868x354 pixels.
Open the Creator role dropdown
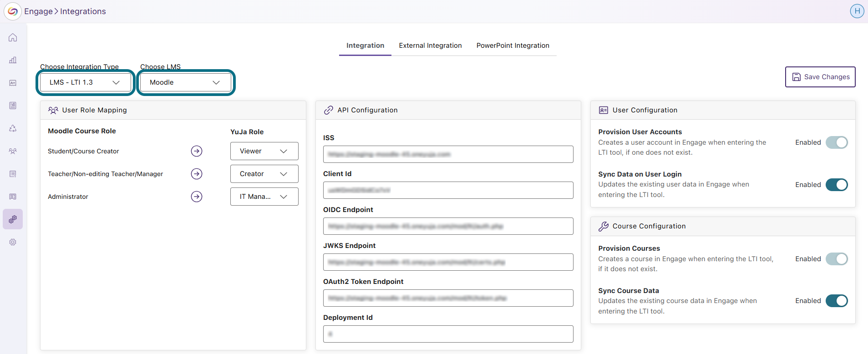click(264, 174)
